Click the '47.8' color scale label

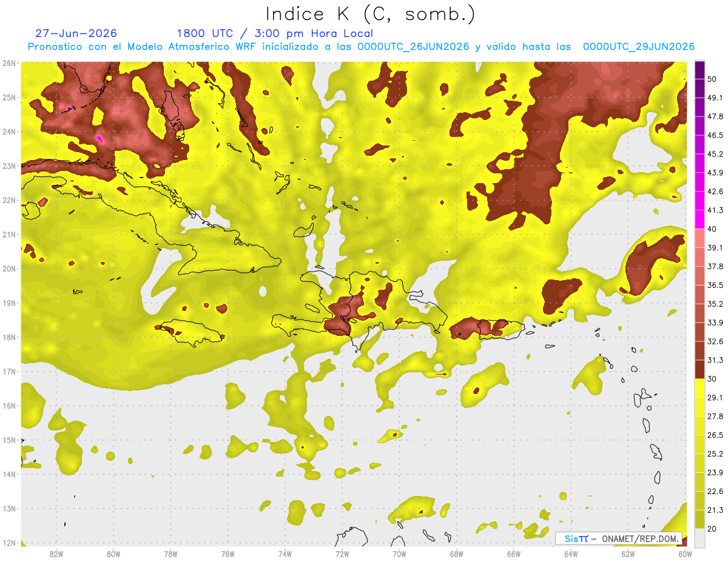(715, 116)
